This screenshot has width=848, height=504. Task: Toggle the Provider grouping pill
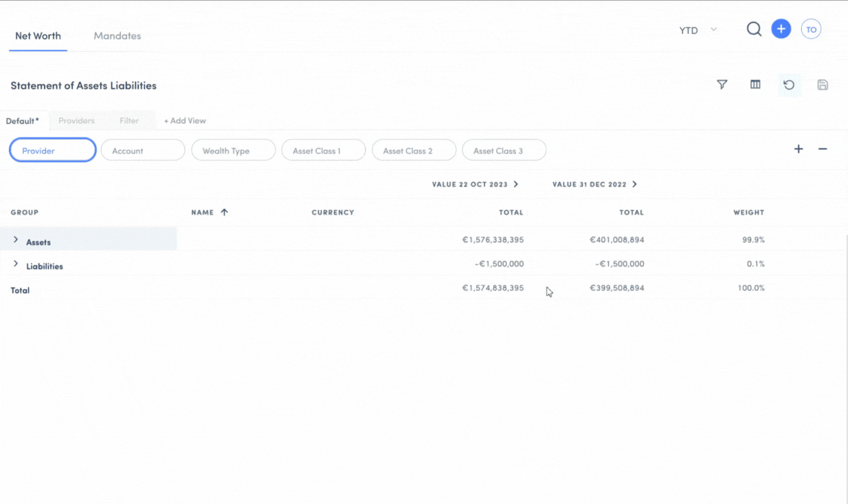coord(52,150)
